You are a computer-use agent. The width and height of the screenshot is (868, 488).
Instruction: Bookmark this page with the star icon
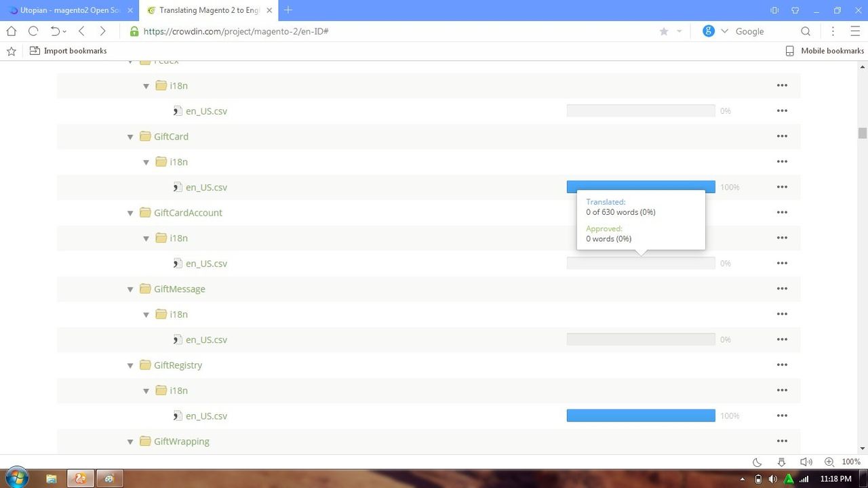tap(664, 31)
